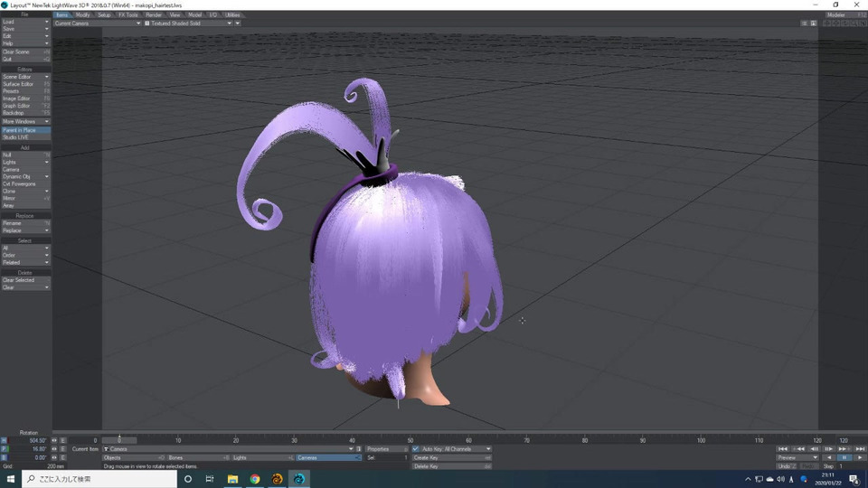
Task: Click the H rotation channel button
Action: [x=5, y=440]
